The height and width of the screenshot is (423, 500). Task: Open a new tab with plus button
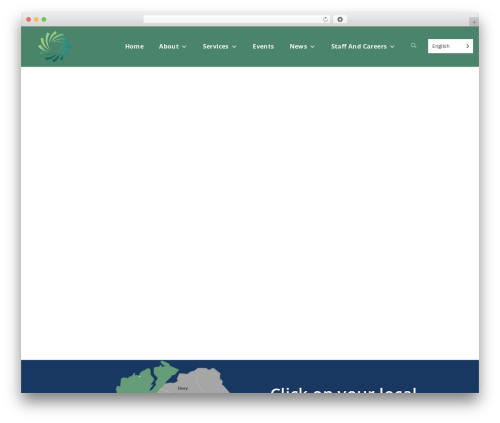474,22
